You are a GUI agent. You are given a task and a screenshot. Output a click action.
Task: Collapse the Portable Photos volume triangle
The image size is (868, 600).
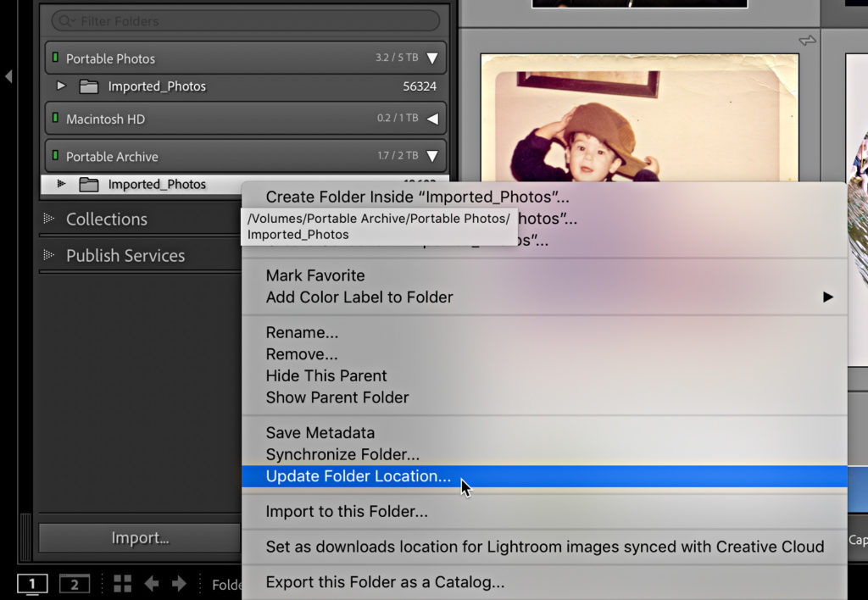tap(432, 58)
